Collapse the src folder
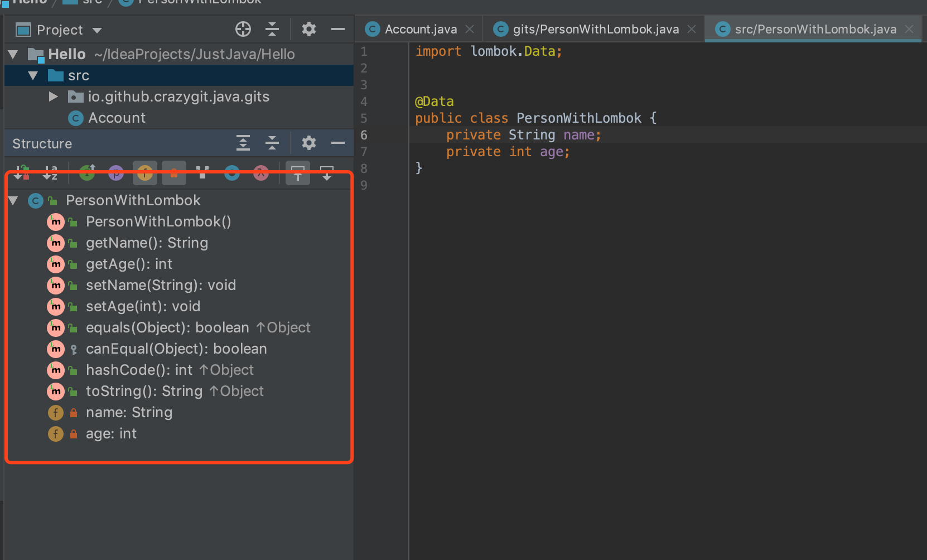This screenshot has height=560, width=927. (x=33, y=76)
